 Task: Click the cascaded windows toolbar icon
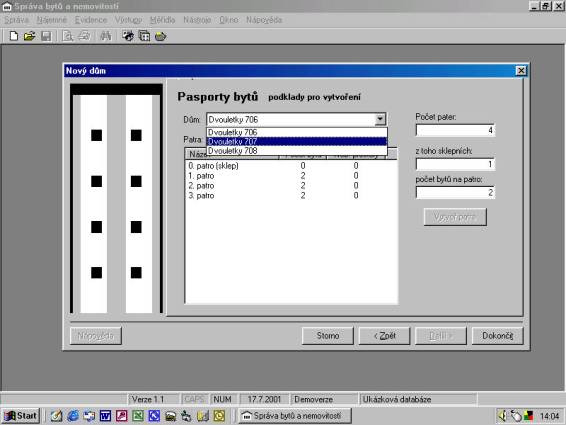[144, 36]
